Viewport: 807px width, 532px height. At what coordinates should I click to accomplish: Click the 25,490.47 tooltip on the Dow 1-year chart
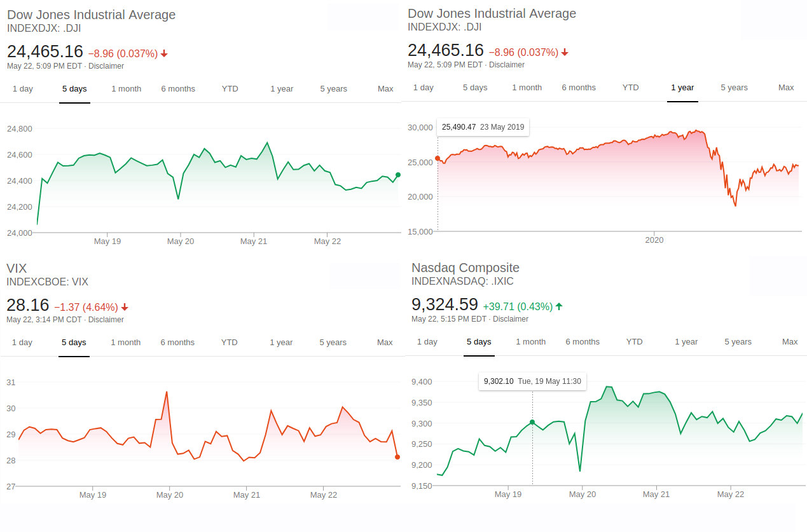[483, 127]
